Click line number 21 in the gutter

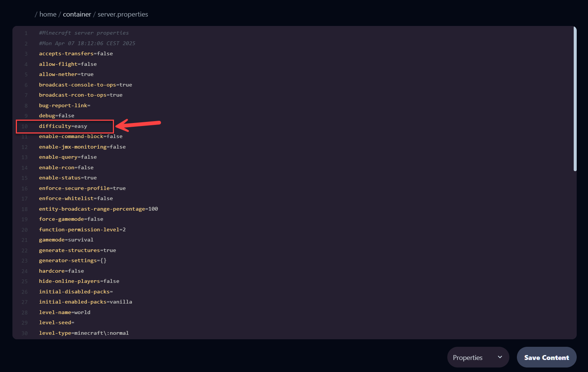pyautogui.click(x=24, y=240)
